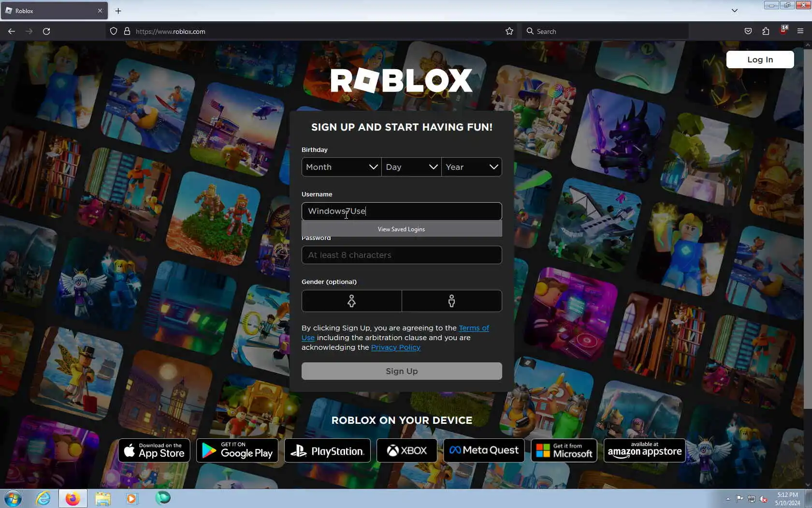Open the Get it on Google Play badge
The height and width of the screenshot is (508, 812).
[237, 450]
